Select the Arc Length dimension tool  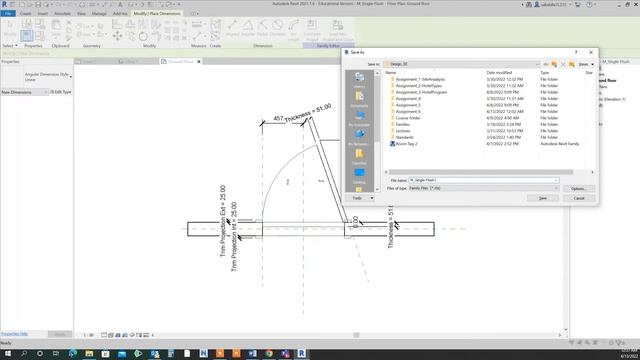293,30
